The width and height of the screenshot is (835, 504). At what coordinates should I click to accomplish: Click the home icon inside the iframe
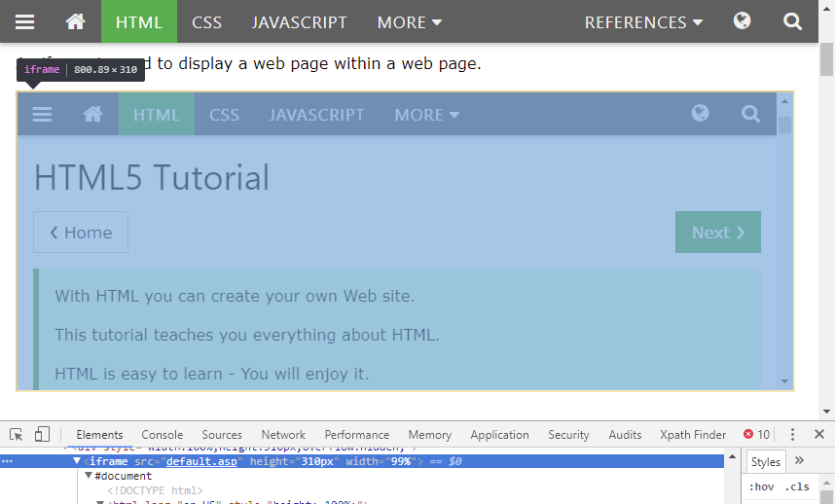point(92,114)
